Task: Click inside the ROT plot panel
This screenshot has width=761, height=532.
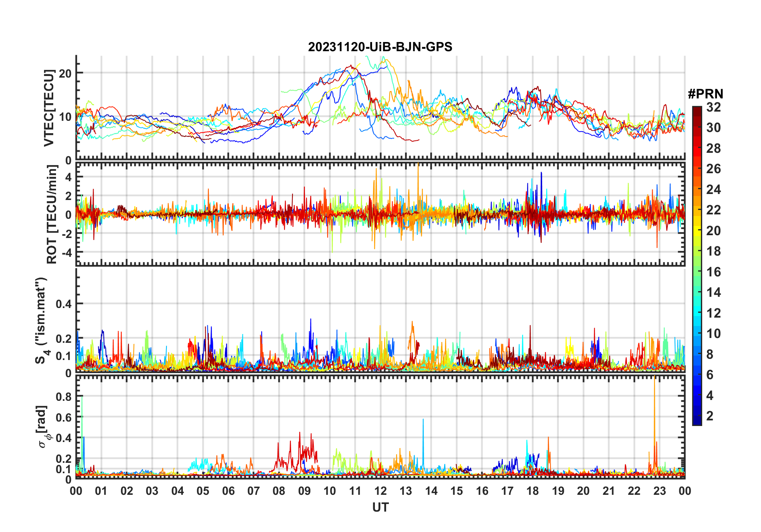Action: (x=380, y=214)
